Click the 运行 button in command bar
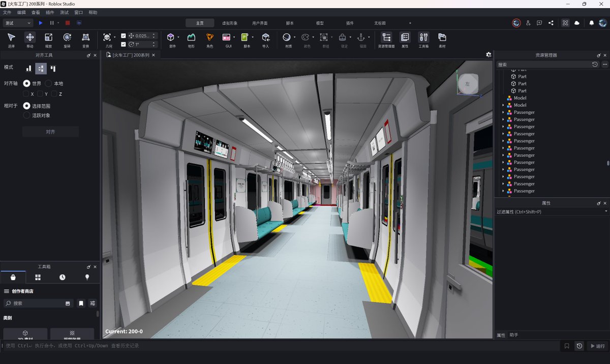 coord(597,346)
